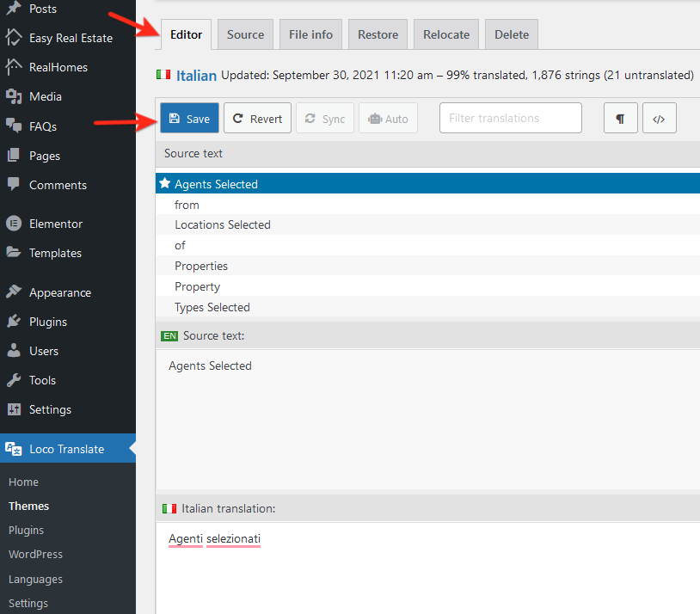Select the 'Locations Selected' string row
Image resolution: width=700 pixels, height=614 pixels.
427,224
